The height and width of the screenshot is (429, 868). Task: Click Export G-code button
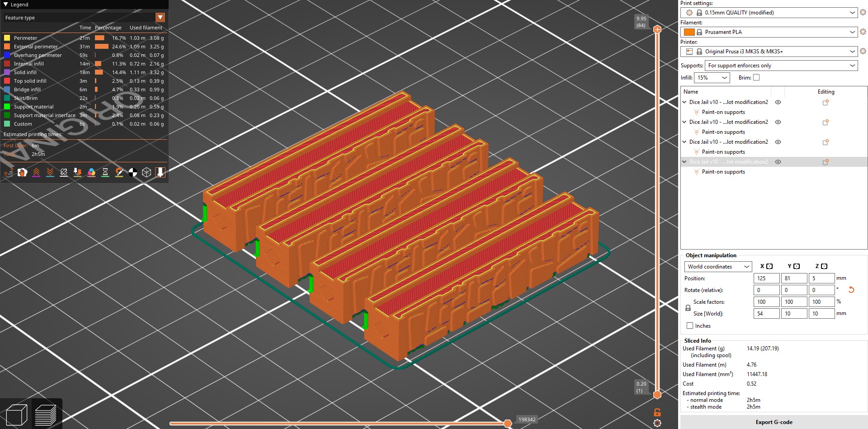click(x=774, y=422)
